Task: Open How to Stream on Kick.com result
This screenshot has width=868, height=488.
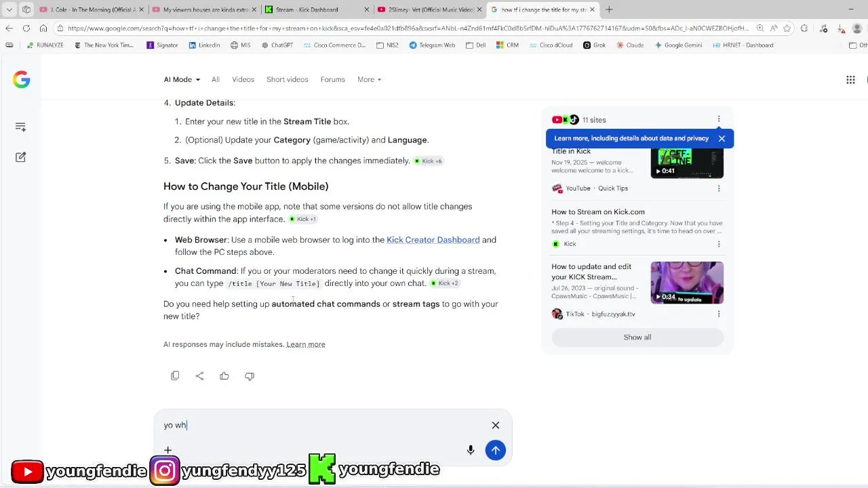Action: point(598,212)
